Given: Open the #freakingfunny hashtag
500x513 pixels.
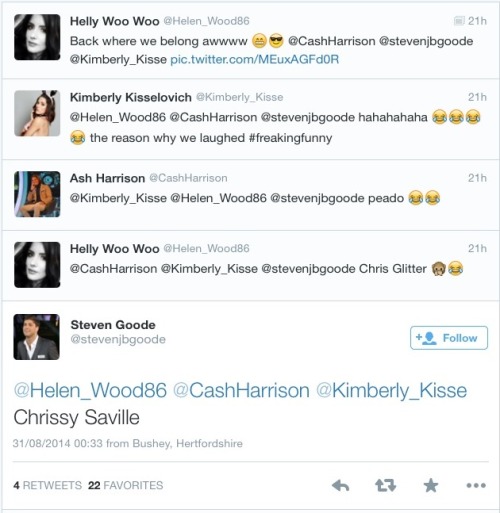Looking at the screenshot, I should [x=290, y=138].
